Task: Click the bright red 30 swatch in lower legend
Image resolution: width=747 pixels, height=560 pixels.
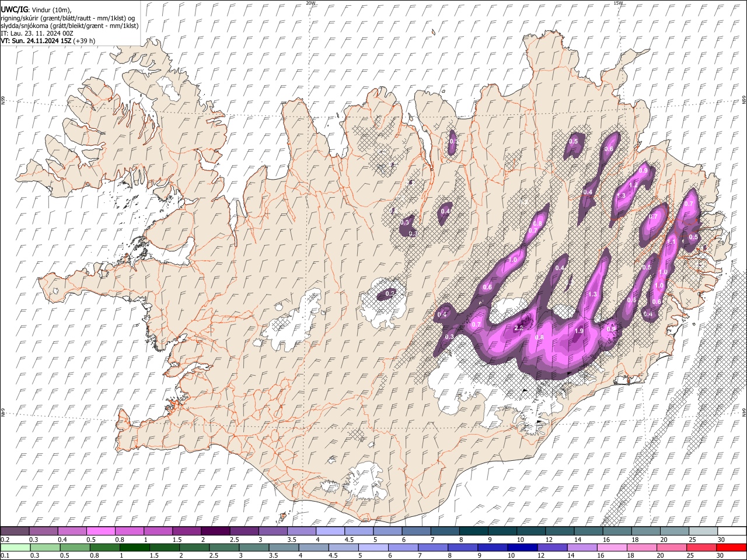Action: 731,547
